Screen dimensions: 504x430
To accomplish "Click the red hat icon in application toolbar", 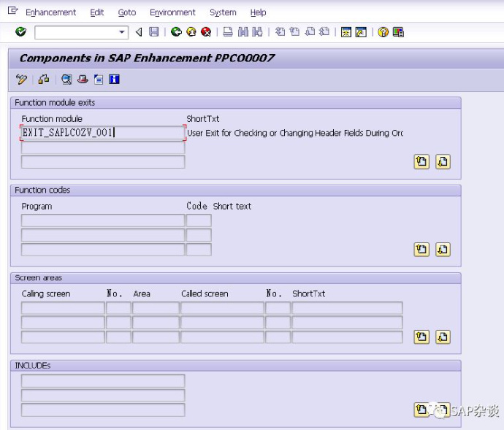I will (x=83, y=80).
